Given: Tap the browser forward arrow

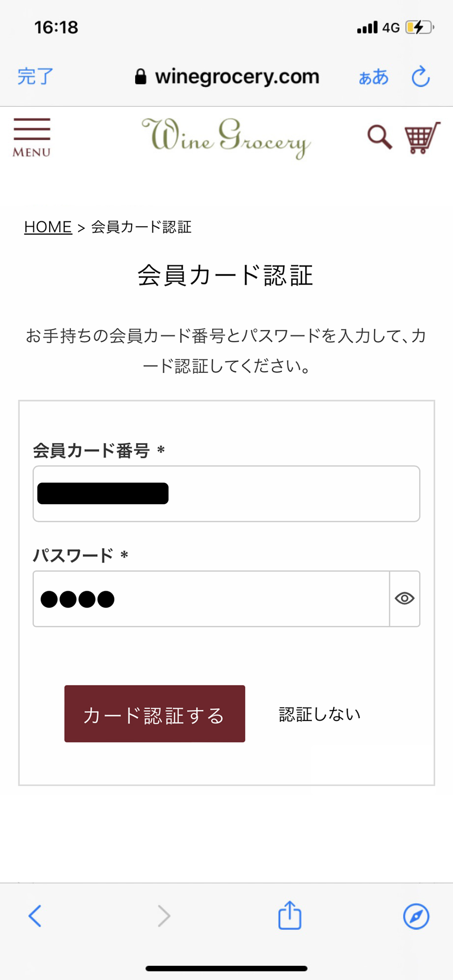Looking at the screenshot, I should (164, 916).
